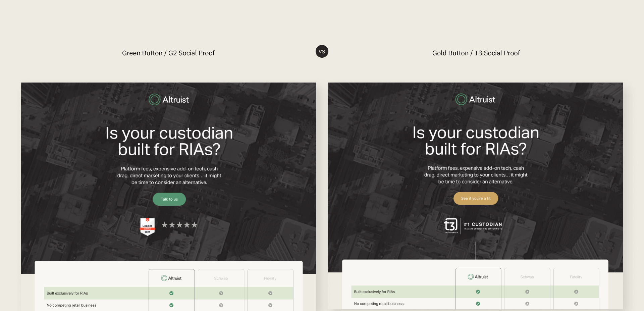Click the right table's "No competing retail business" row label
644x311 pixels.
[x=379, y=304]
